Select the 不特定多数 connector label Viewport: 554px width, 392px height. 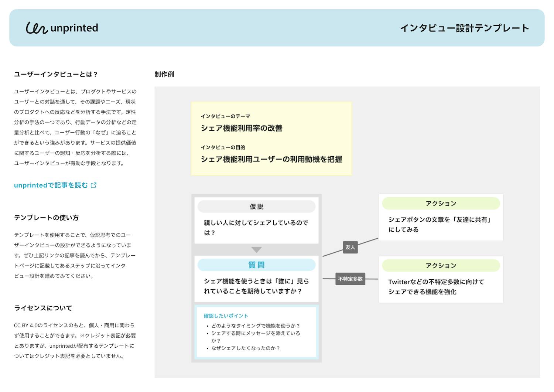tap(350, 279)
